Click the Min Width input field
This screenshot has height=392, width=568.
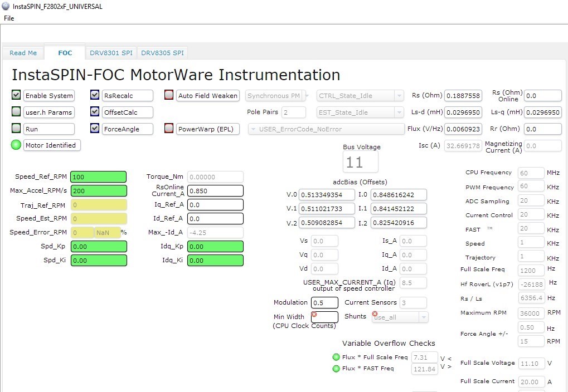point(324,317)
